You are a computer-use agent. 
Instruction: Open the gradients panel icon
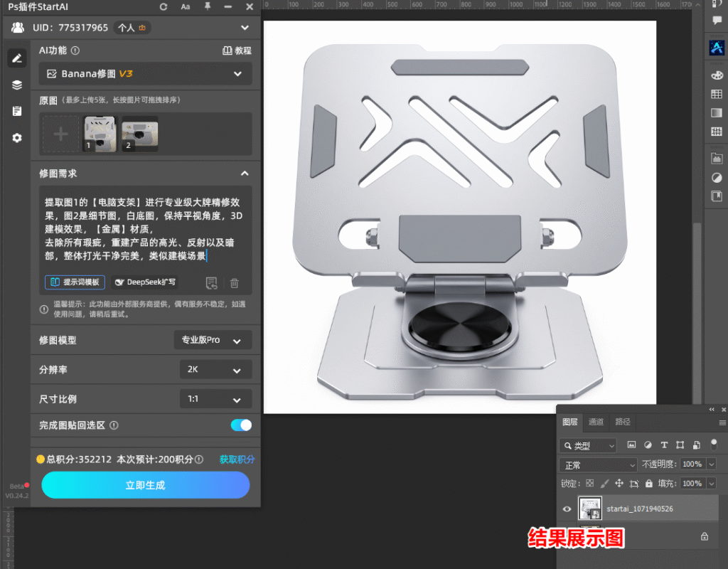pos(717,113)
